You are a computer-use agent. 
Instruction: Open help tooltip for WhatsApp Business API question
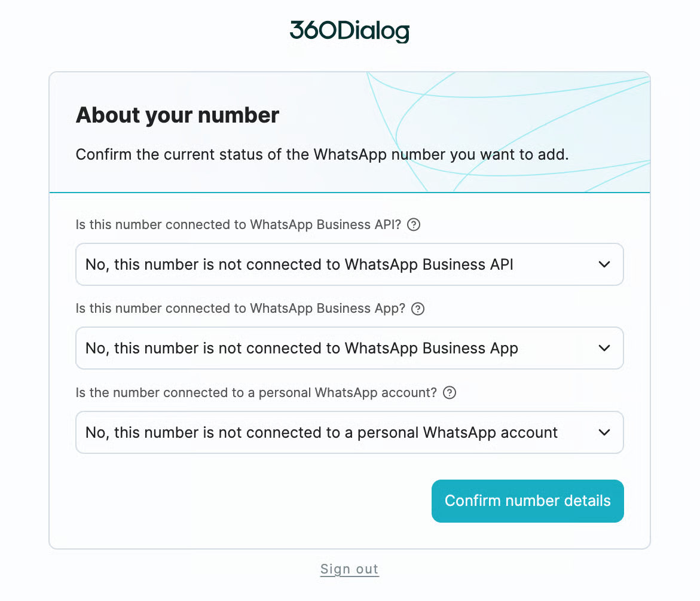point(413,225)
